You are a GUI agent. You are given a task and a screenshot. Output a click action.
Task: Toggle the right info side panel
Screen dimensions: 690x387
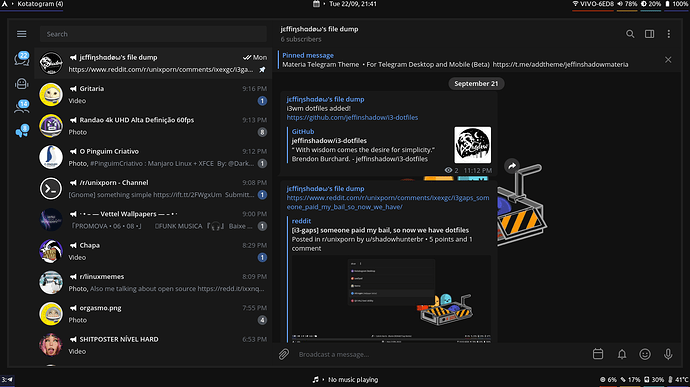tap(650, 34)
